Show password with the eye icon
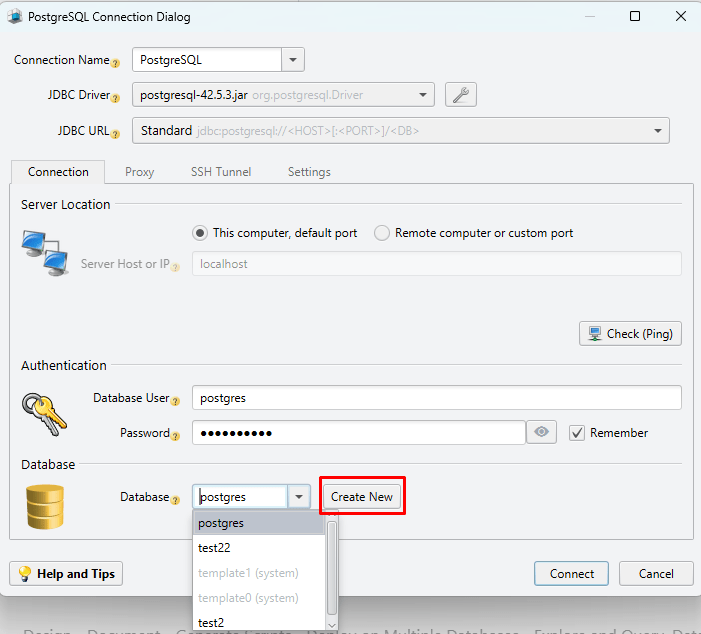 pyautogui.click(x=541, y=432)
